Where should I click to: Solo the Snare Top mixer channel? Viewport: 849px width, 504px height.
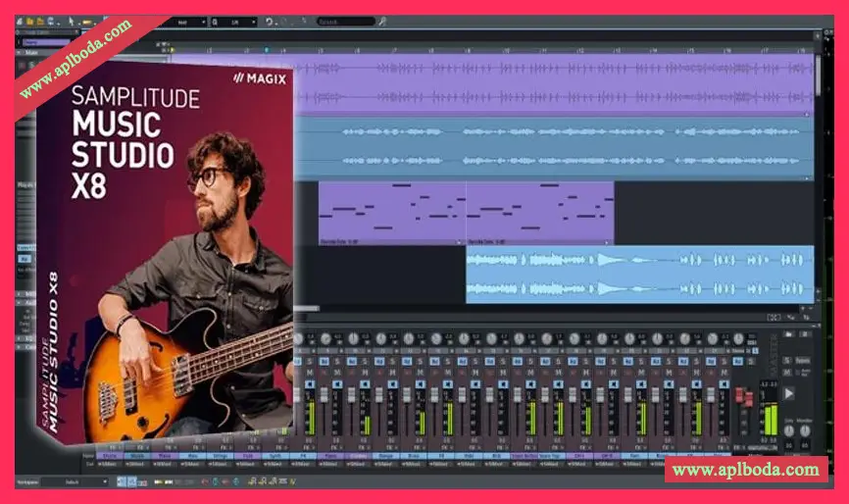(x=558, y=361)
